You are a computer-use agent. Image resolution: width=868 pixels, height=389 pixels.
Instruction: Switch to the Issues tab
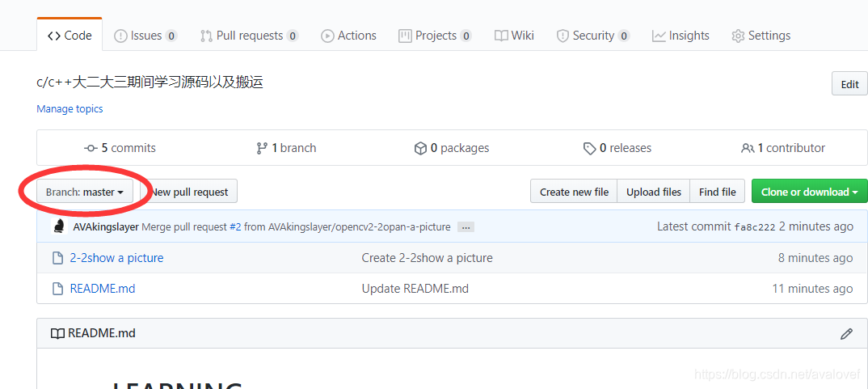(x=145, y=36)
